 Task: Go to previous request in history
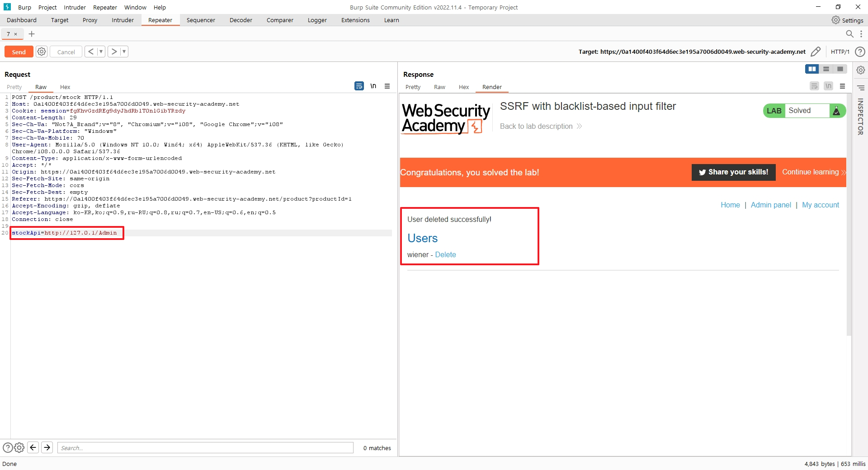(91, 52)
